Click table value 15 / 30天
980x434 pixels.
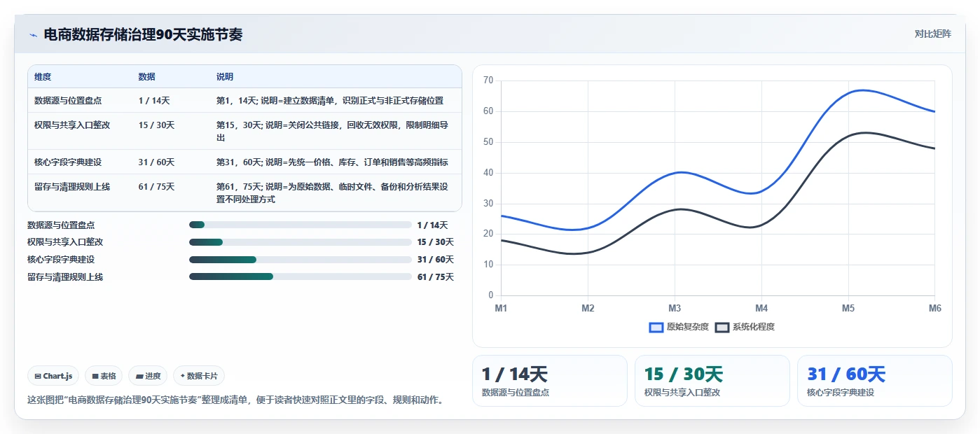[156, 125]
